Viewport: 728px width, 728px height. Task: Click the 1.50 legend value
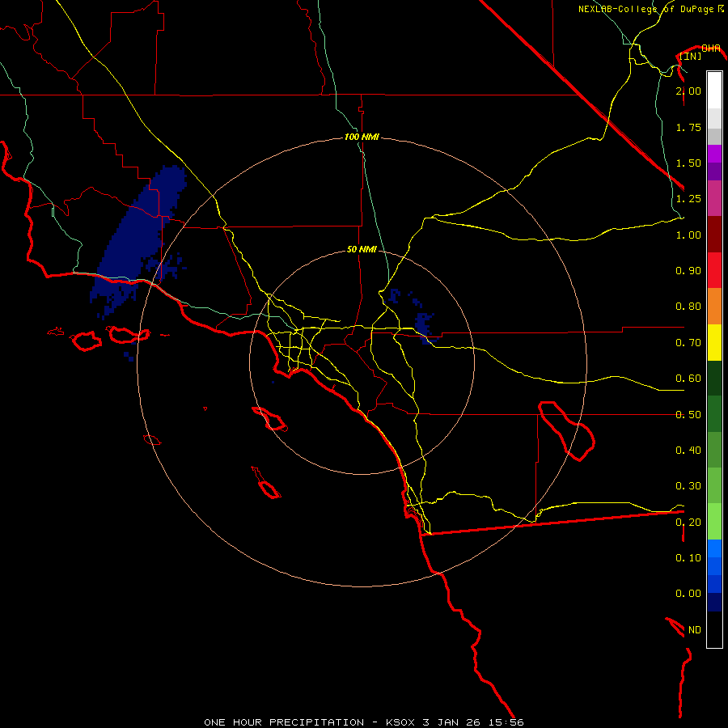[688, 163]
